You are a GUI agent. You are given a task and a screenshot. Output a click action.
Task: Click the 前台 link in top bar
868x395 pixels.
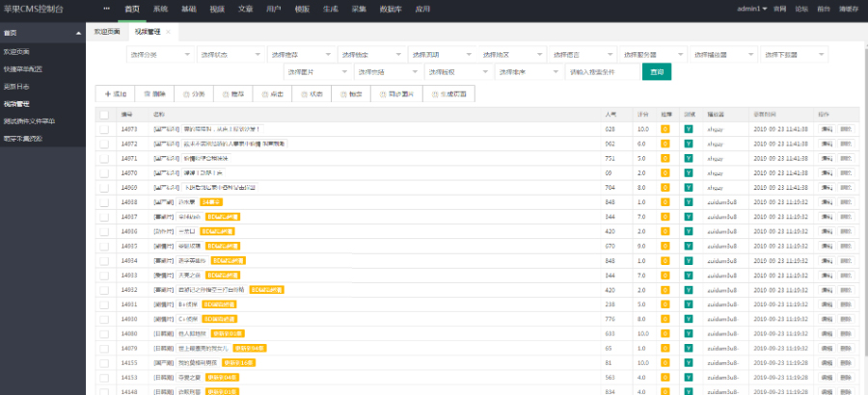(824, 9)
